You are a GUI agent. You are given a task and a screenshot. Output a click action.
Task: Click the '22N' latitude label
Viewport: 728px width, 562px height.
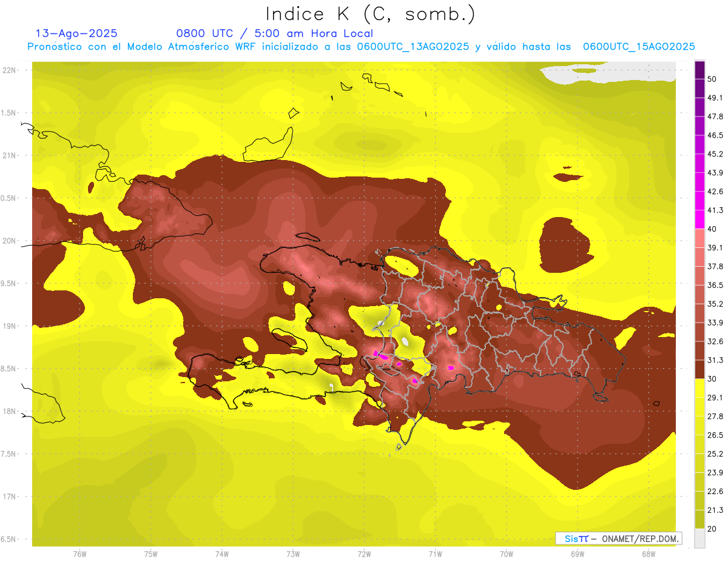[10, 70]
